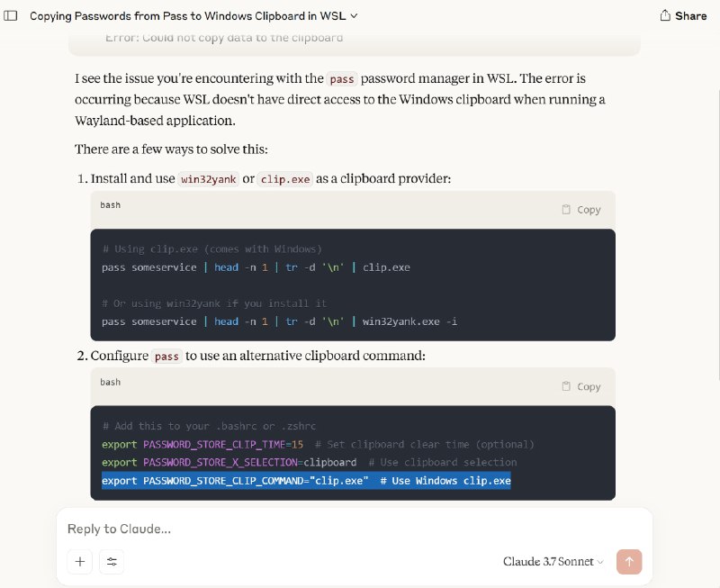
Task: Click the win32yank inline code label
Action: 209,179
